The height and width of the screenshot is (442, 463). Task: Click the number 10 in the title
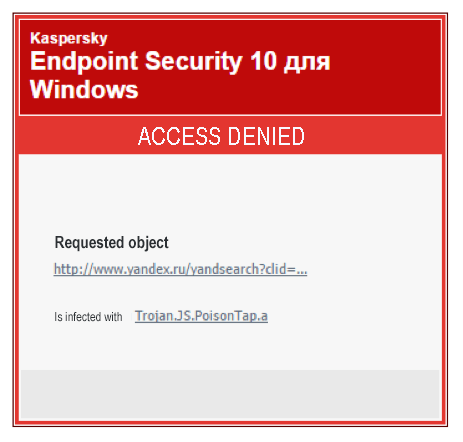(263, 61)
